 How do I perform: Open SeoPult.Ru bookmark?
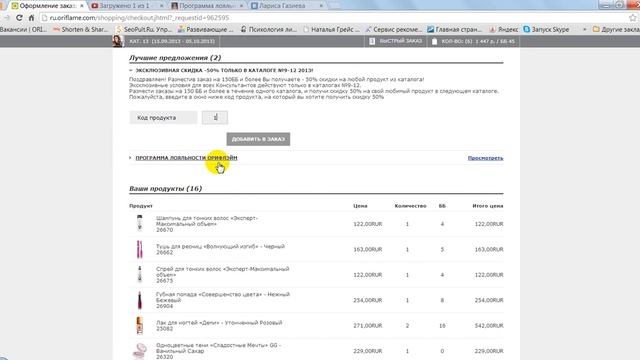144,29
